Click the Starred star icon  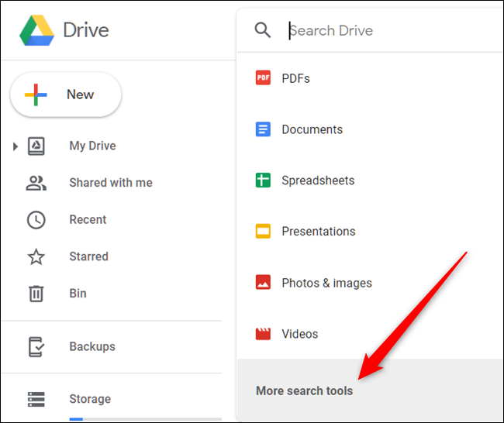[36, 257]
